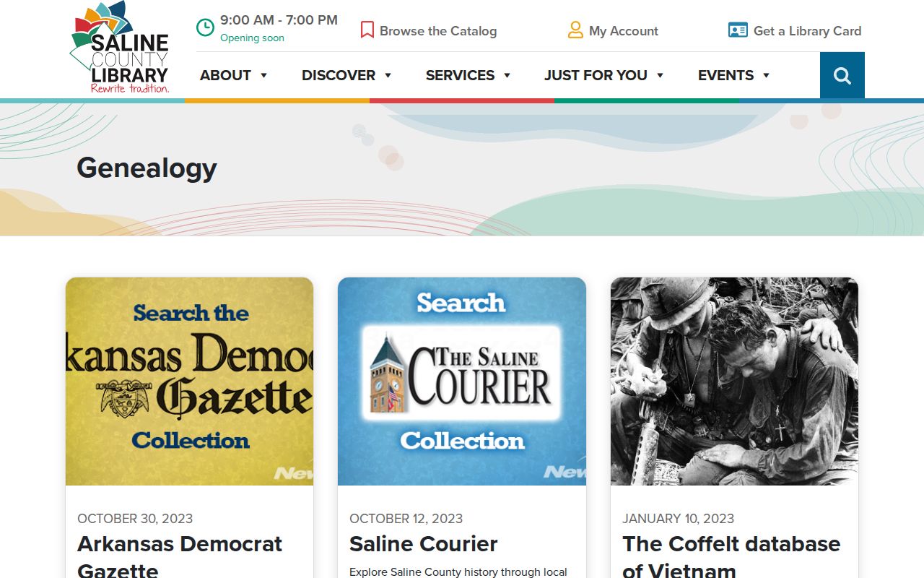
Task: Click the 'January 10, 2023' date
Action: pyautogui.click(x=678, y=519)
